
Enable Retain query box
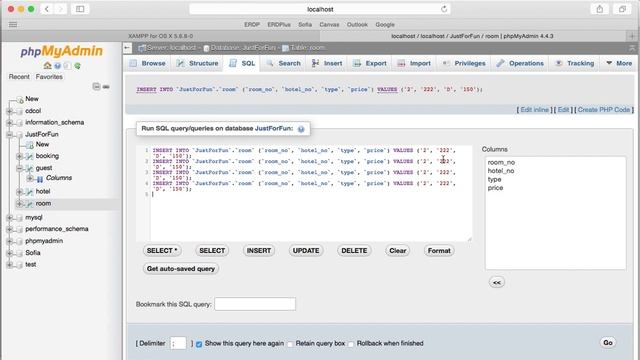[x=290, y=344]
